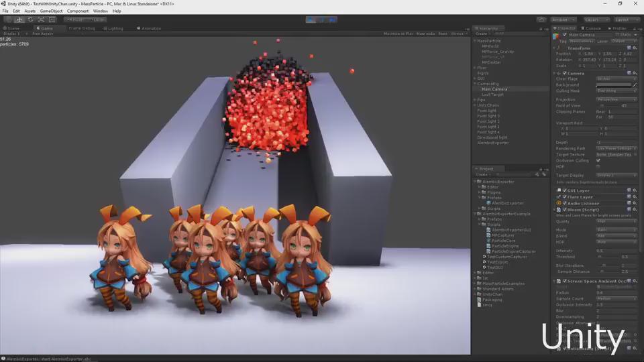Open the Clear Flags dropdown

(x=616, y=78)
